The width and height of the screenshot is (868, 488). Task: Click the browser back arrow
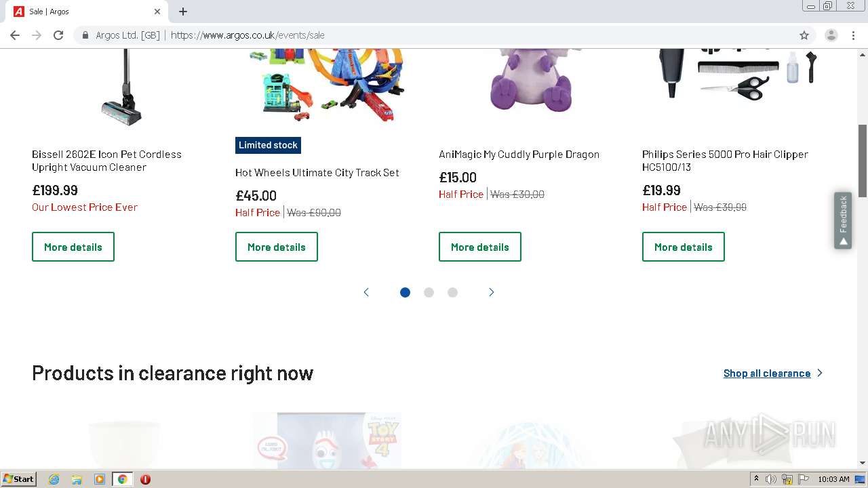tap(15, 35)
